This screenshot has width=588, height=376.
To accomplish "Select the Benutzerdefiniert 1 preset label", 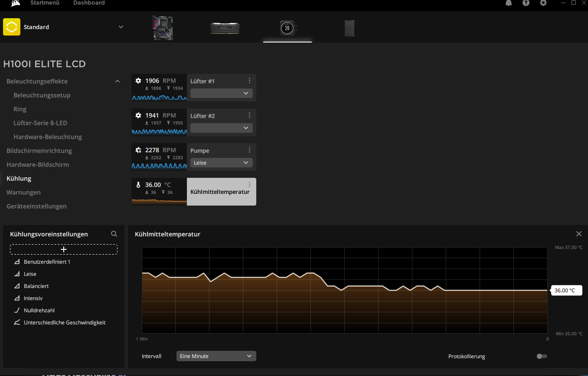I will tap(47, 262).
